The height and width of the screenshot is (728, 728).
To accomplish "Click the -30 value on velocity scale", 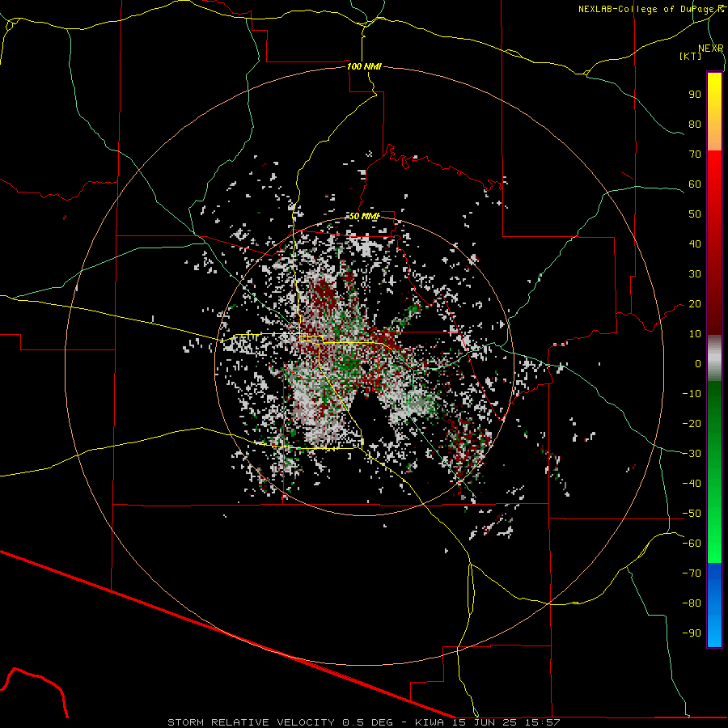I will click(x=692, y=454).
